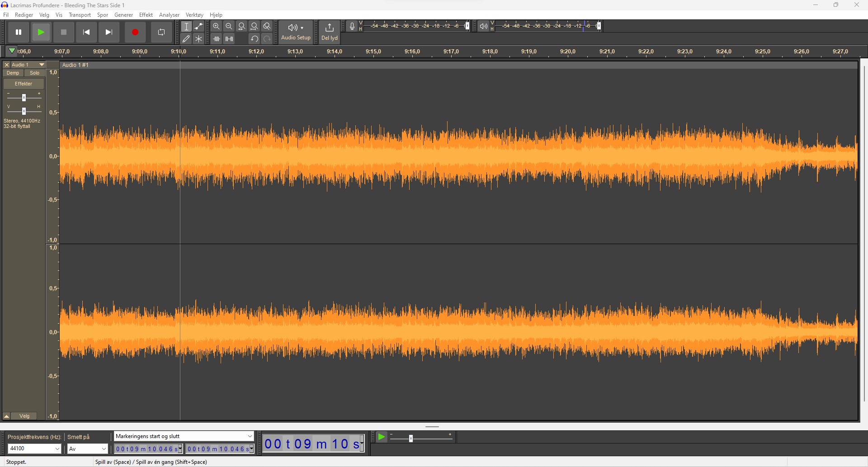Click the selection end time field
This screenshot has height=467, width=868.
[220, 449]
